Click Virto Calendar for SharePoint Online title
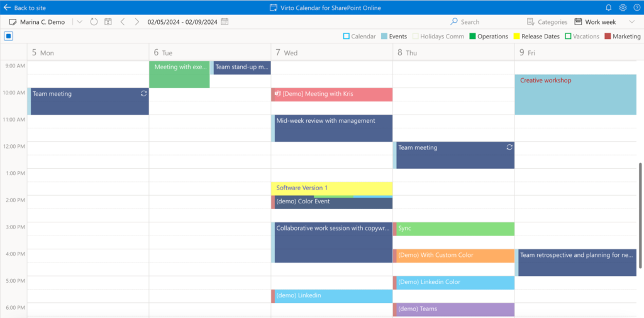Screen dimensions: 644x318 pos(330,8)
